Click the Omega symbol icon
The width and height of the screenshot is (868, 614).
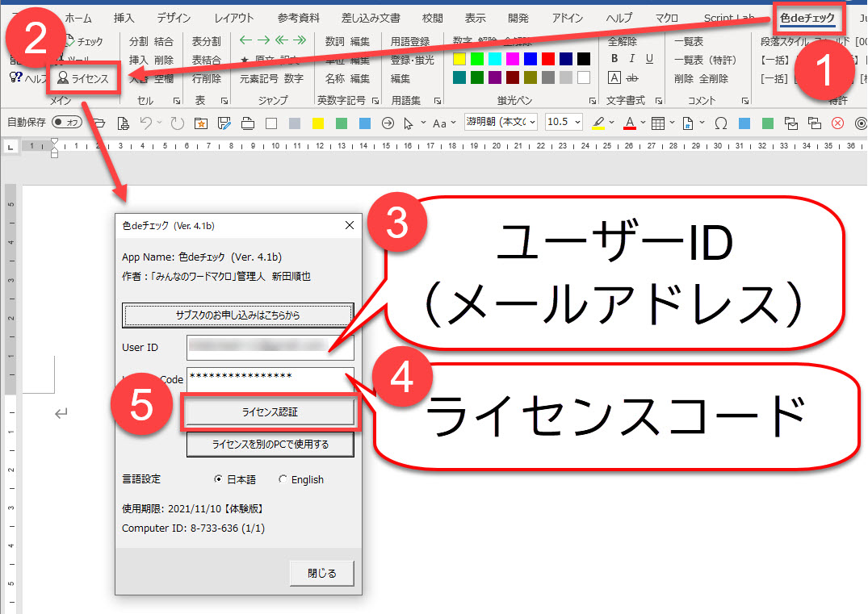[x=720, y=123]
